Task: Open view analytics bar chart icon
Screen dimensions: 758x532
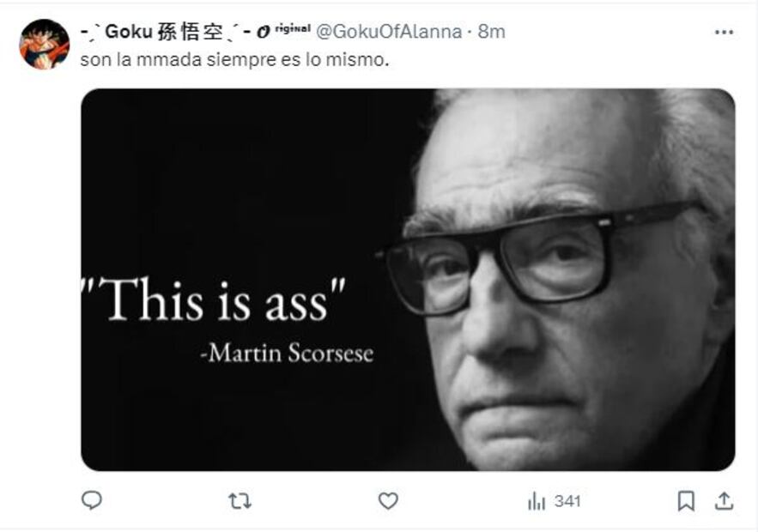Action: click(x=537, y=501)
